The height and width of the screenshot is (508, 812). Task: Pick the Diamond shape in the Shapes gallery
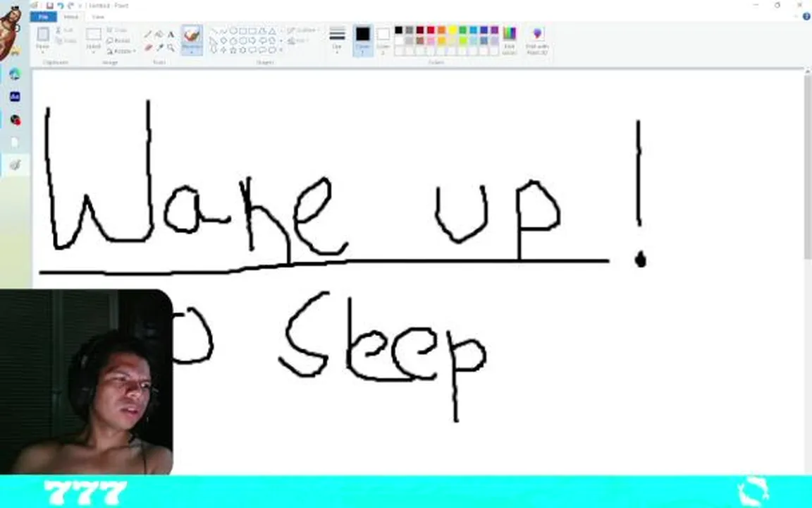click(223, 40)
